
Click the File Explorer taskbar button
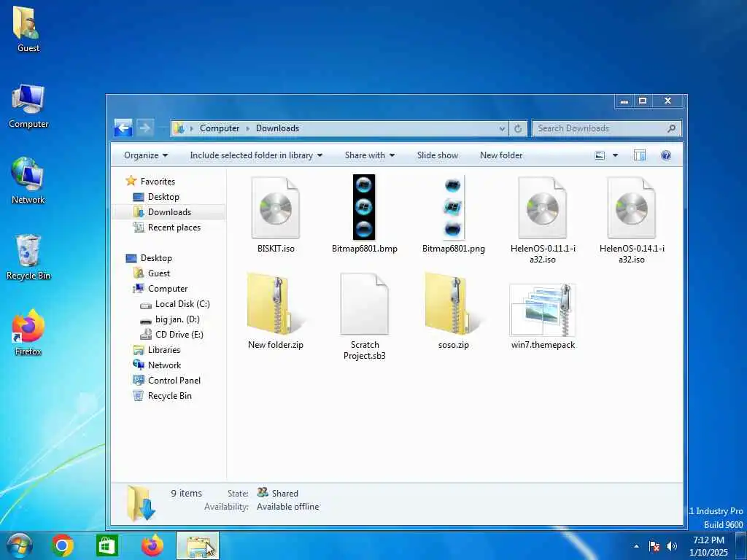point(197,545)
